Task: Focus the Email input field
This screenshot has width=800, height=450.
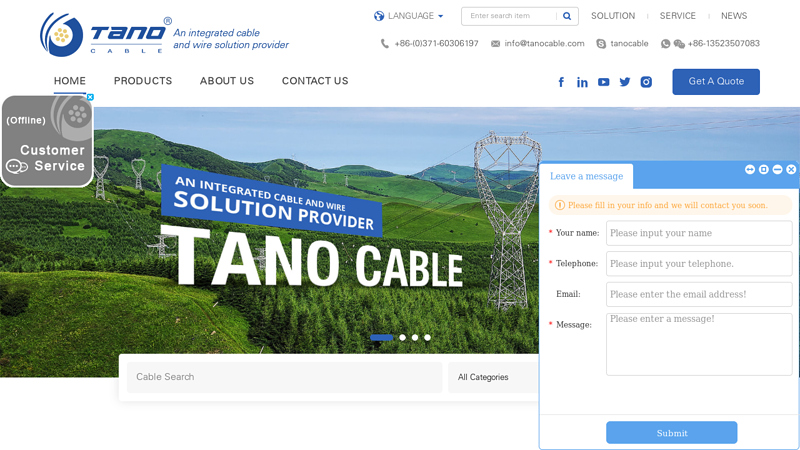Action: [699, 294]
